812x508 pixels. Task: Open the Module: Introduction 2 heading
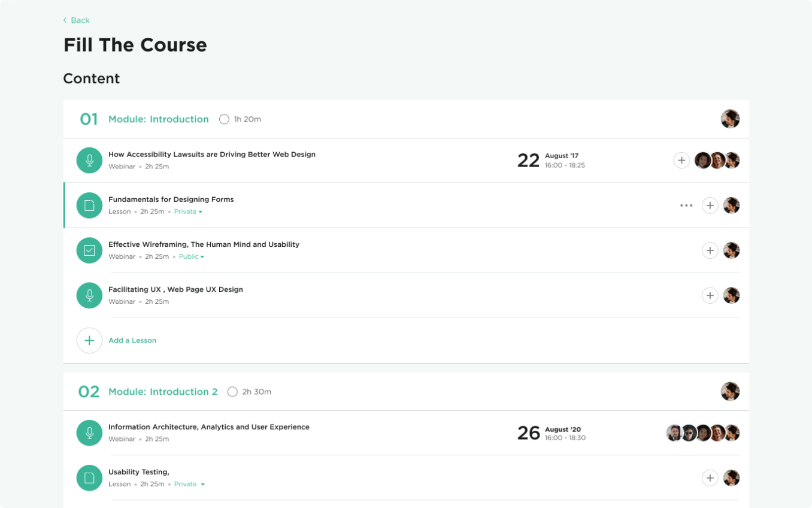[162, 392]
